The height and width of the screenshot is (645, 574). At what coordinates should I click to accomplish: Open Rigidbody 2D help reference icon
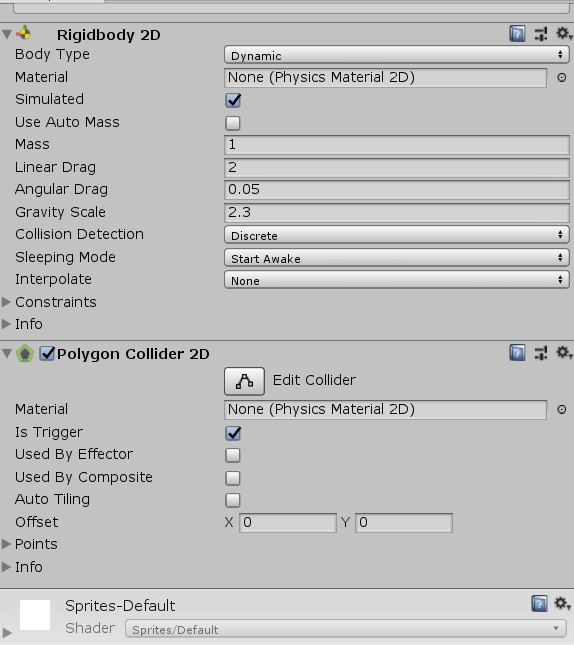tap(517, 34)
